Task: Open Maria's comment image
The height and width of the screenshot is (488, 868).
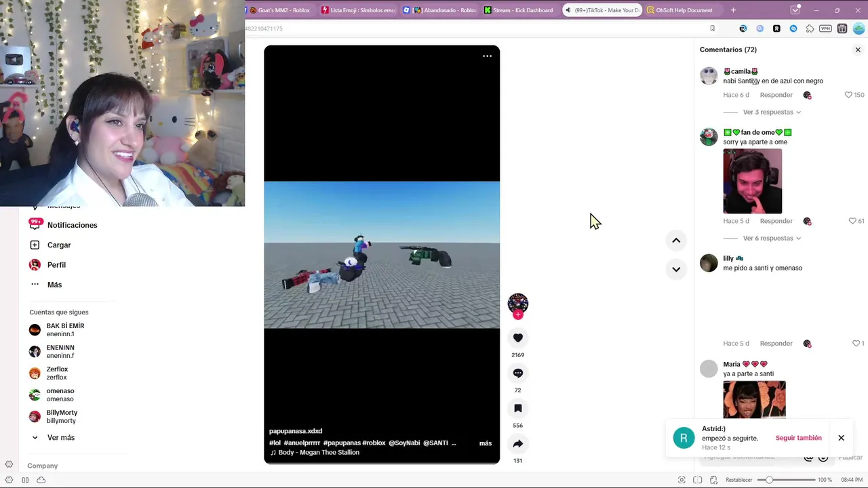Action: pos(755,399)
